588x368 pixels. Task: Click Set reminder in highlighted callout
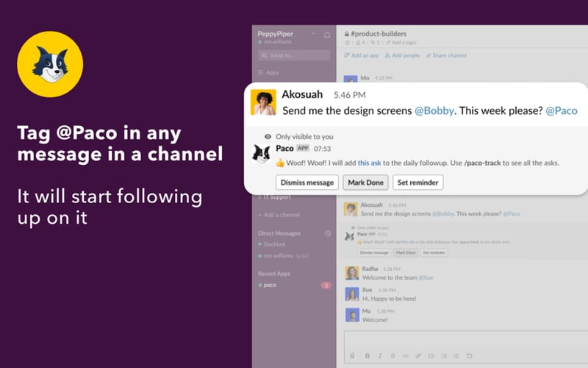pyautogui.click(x=417, y=183)
